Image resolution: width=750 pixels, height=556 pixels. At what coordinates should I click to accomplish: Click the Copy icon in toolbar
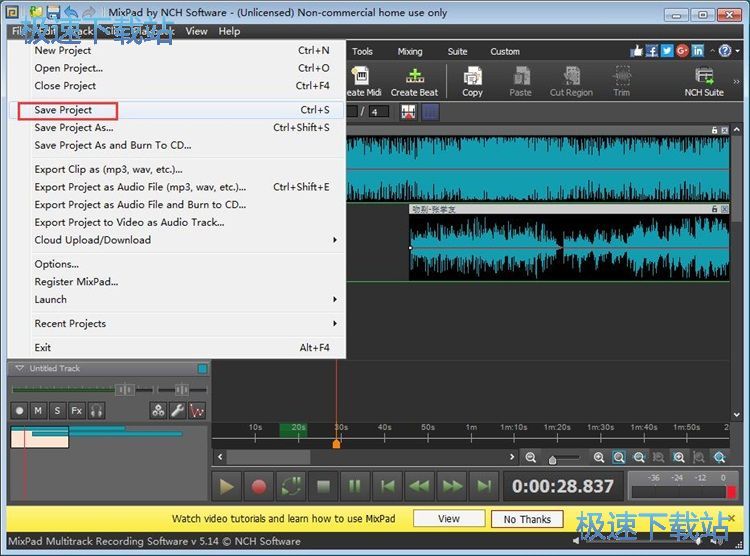click(x=472, y=81)
